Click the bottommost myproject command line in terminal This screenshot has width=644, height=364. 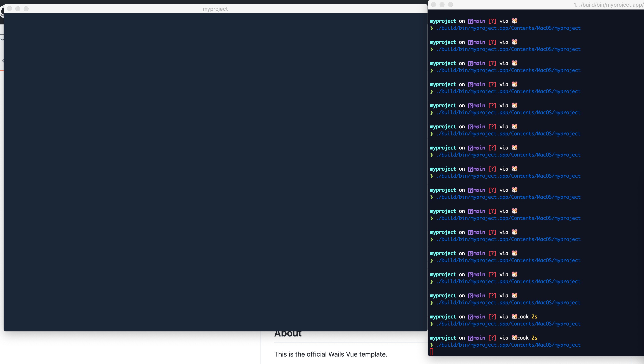point(508,345)
